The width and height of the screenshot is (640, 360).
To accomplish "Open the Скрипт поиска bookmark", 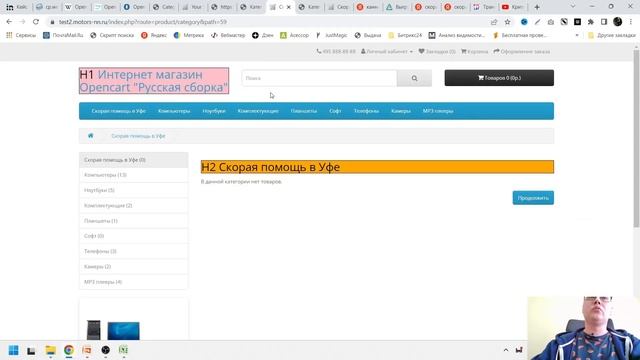I will 112,36.
